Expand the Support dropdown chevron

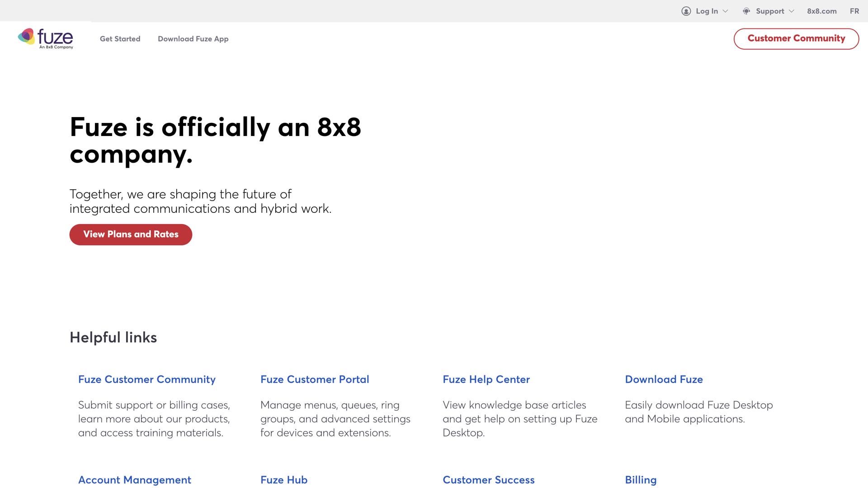pos(791,11)
